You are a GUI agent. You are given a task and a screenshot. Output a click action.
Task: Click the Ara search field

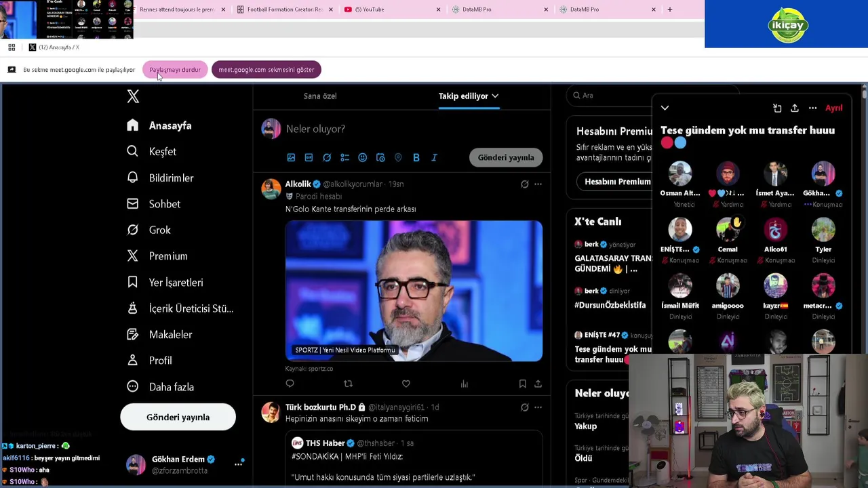(x=610, y=96)
